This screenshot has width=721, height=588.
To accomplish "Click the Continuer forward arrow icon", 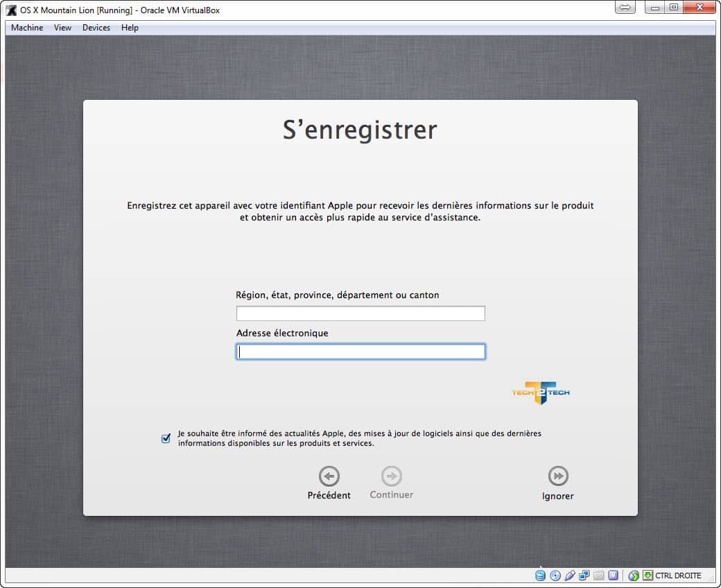I will pos(391,476).
